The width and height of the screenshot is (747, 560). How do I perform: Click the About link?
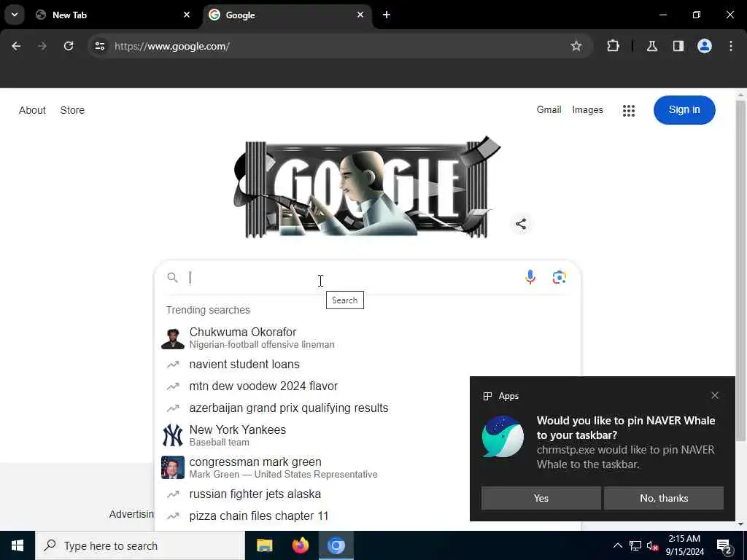[32, 110]
